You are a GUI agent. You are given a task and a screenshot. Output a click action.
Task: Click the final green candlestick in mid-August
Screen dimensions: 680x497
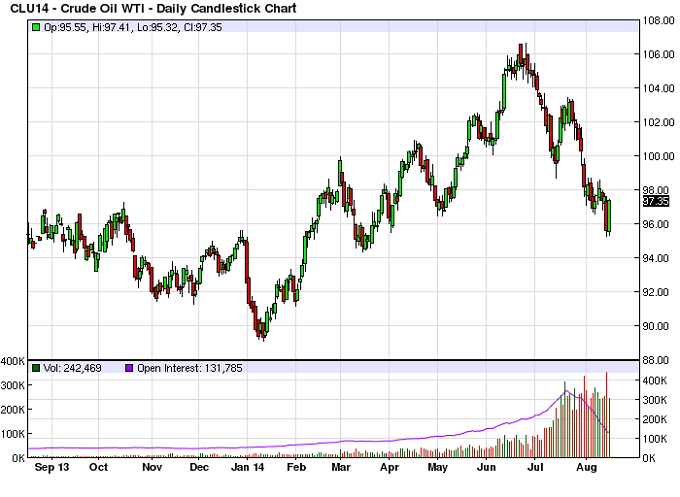(609, 216)
